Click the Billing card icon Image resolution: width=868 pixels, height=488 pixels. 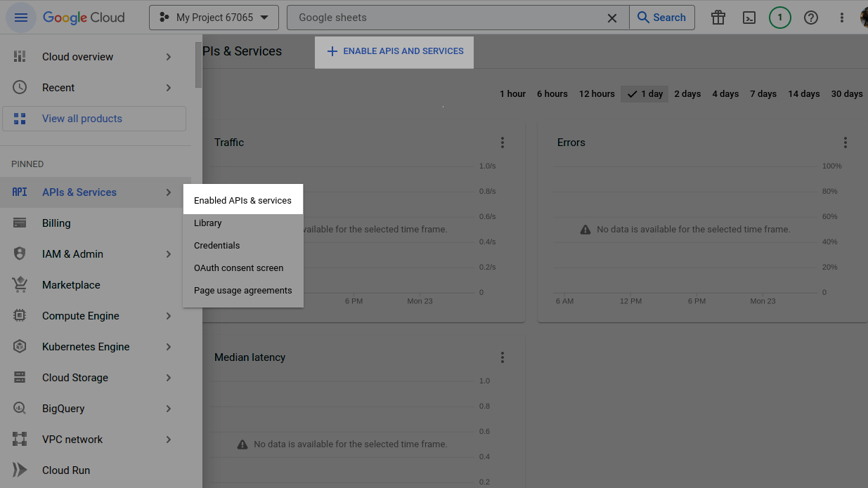coord(20,223)
